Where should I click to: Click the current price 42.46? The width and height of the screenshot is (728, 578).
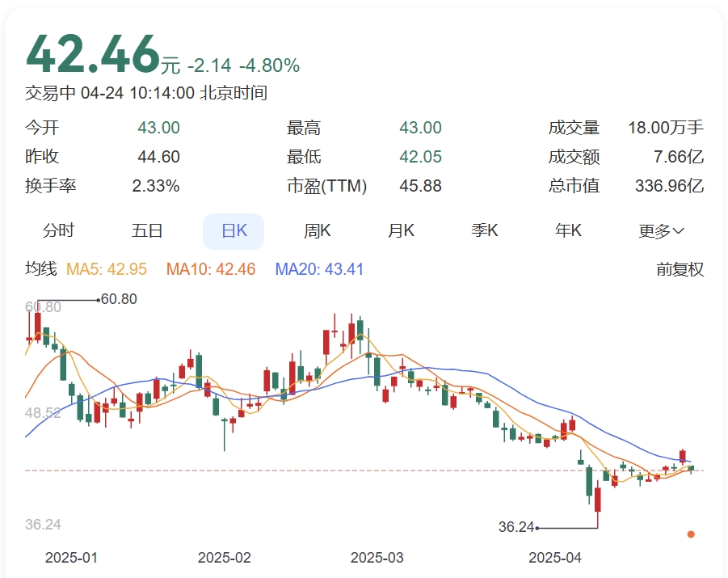[93, 54]
